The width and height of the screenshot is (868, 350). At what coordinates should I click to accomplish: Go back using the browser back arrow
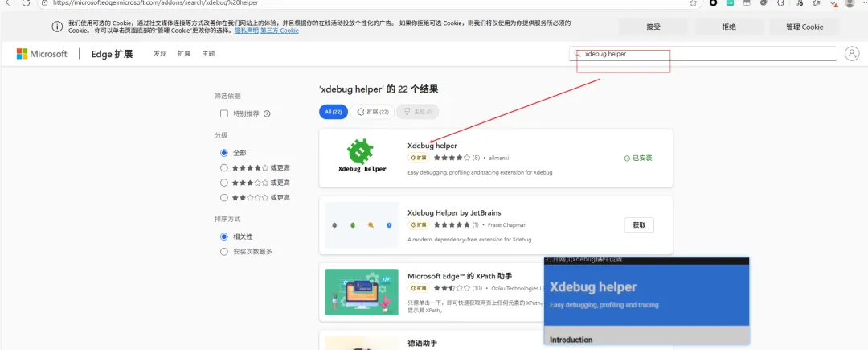click(x=9, y=2)
